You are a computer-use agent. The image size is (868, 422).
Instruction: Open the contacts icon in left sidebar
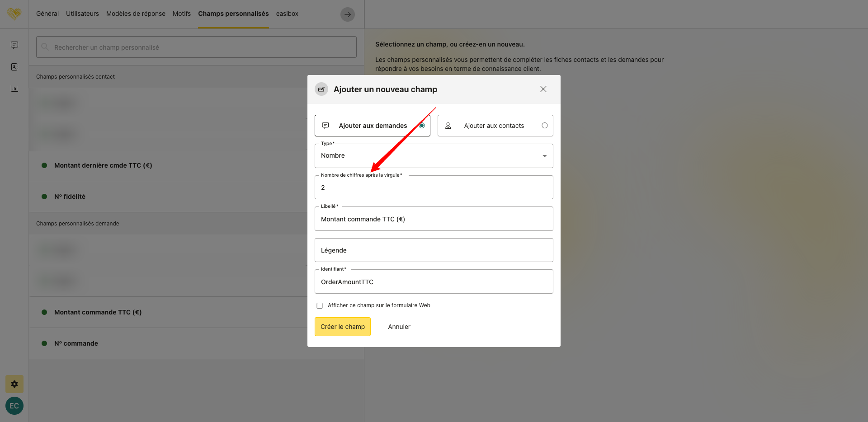pos(14,67)
